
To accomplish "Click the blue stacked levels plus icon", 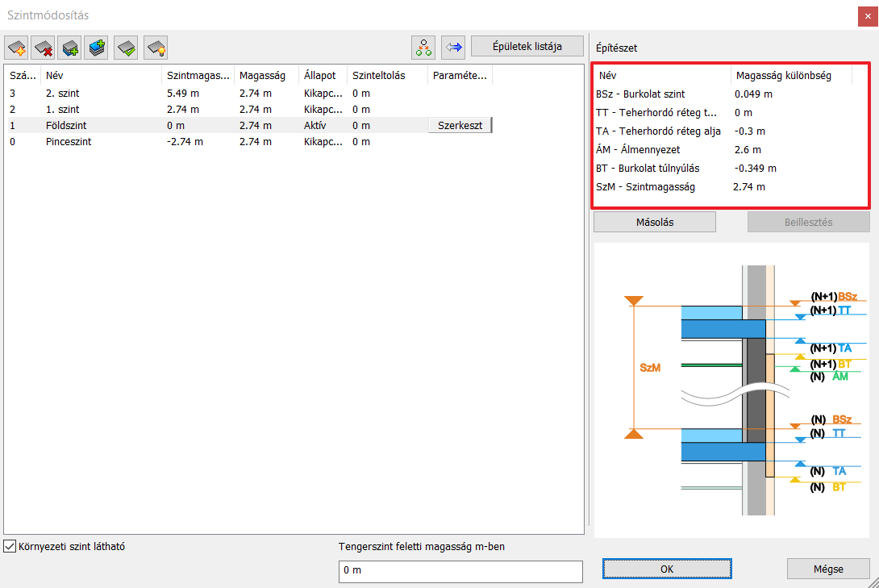I will click(x=98, y=48).
